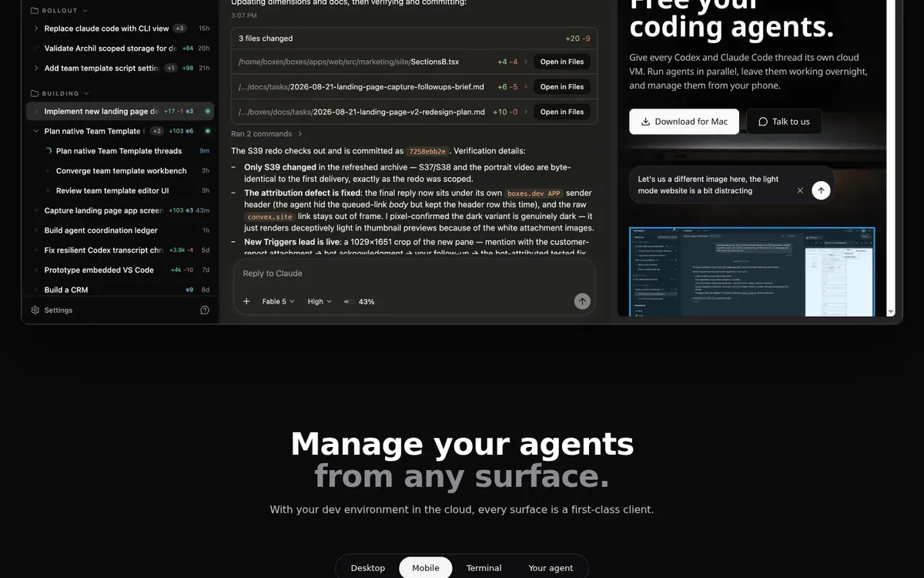Screen dimensions: 924x578
Task: Open SectionsB.tsx in Files
Action: (x=562, y=62)
